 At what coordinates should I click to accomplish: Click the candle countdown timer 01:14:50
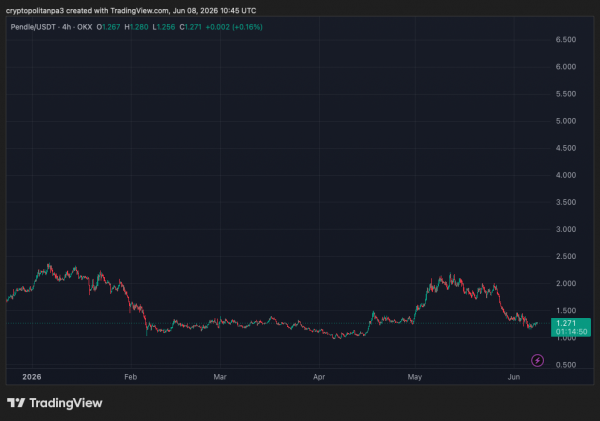click(571, 332)
